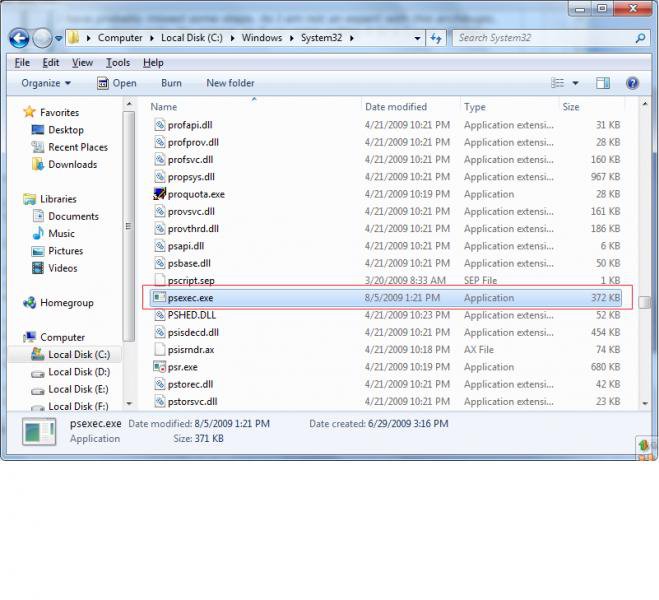Select the PSHED.DLL file name

click(192, 315)
